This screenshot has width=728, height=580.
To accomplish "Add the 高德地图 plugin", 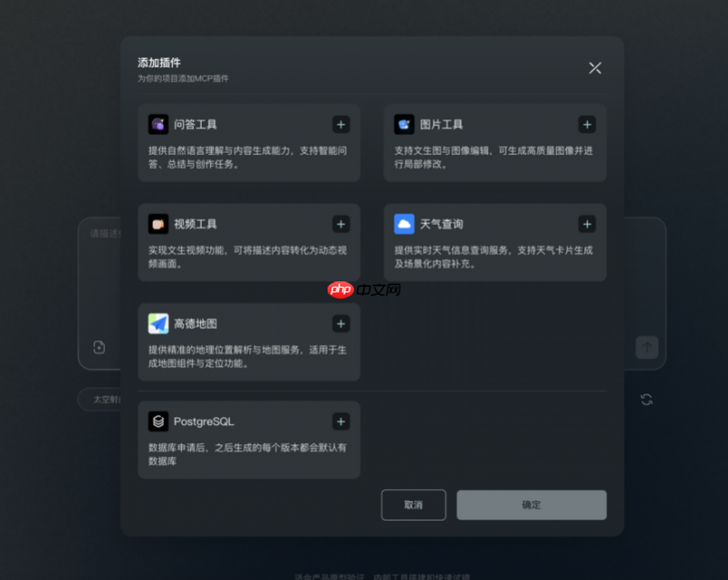I will (341, 323).
